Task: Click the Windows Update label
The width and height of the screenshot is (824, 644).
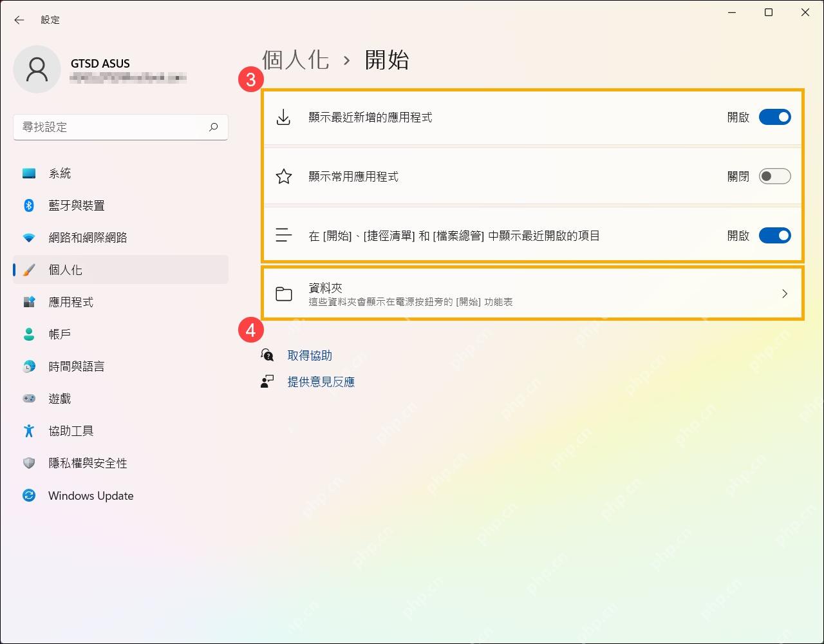Action: [x=91, y=496]
